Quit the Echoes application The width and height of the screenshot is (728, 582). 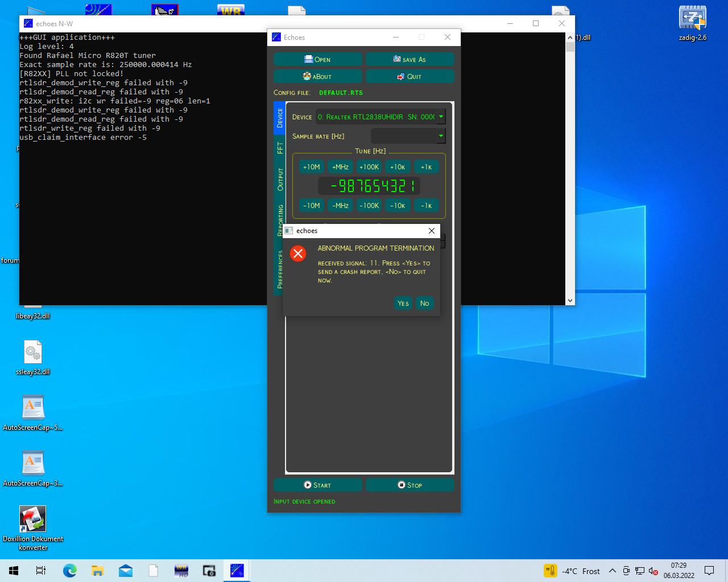410,76
